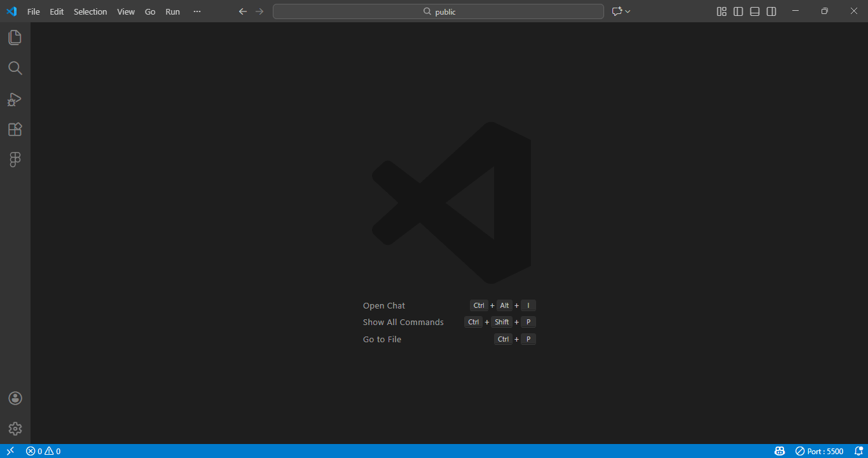The image size is (868, 458).
Task: Open the Manage settings gear
Action: coord(15,428)
